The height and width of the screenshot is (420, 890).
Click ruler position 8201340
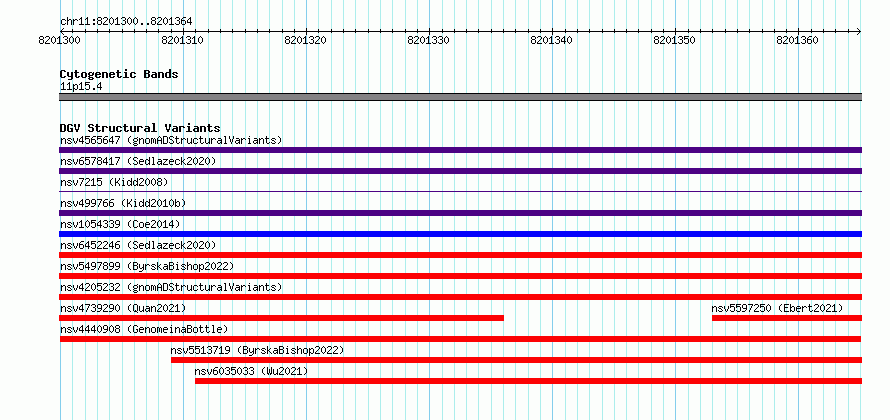point(552,41)
